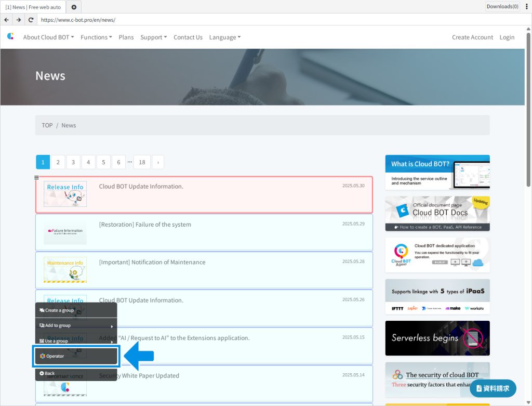Expand Add to group submenu arrow
The height and width of the screenshot is (406, 532).
click(x=112, y=326)
